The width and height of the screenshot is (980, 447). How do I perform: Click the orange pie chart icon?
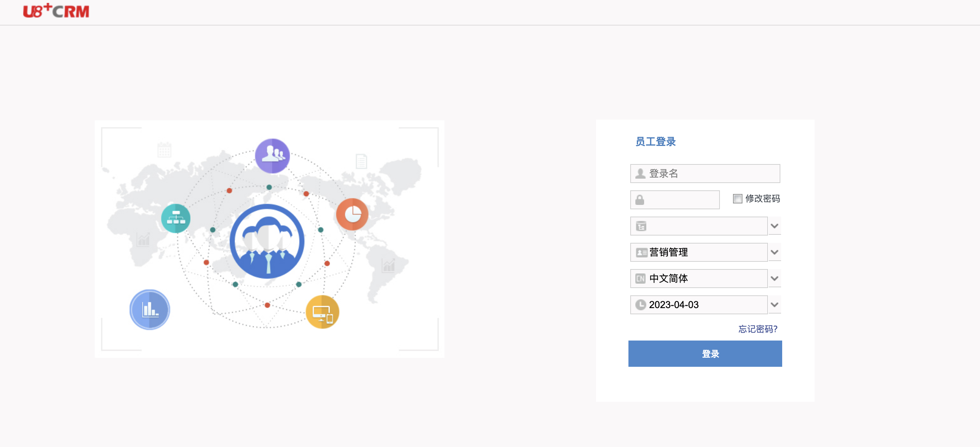[352, 214]
